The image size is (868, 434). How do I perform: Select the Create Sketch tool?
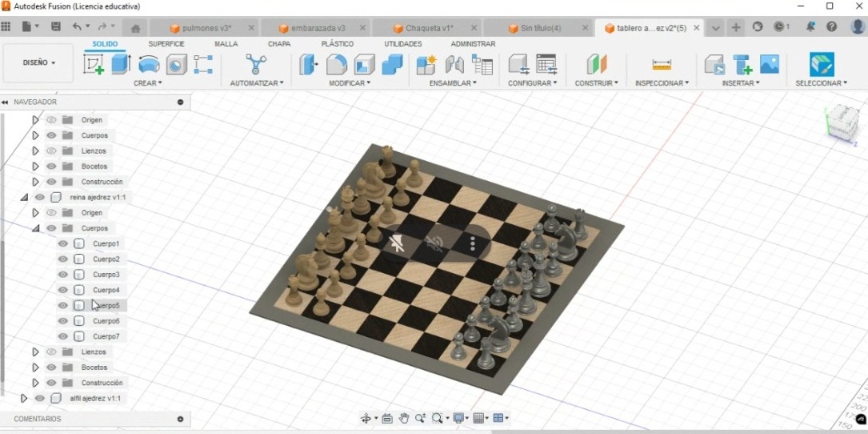[94, 64]
